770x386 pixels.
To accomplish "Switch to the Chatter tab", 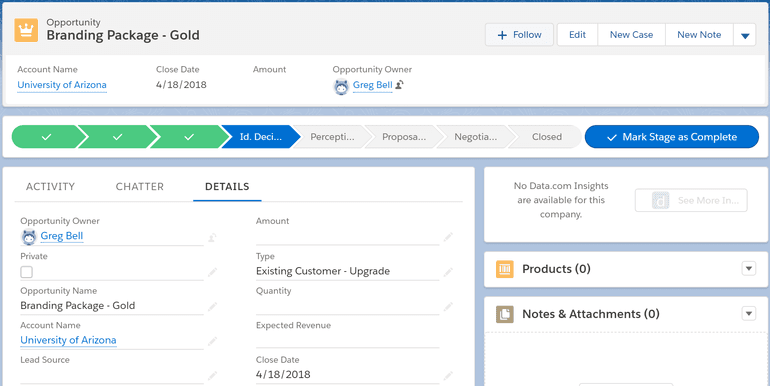I will pos(140,187).
